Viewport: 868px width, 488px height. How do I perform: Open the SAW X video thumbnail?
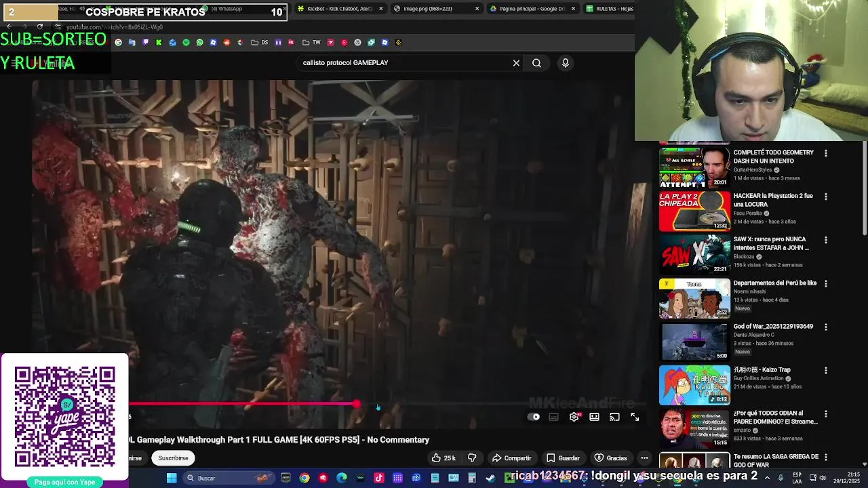click(694, 254)
